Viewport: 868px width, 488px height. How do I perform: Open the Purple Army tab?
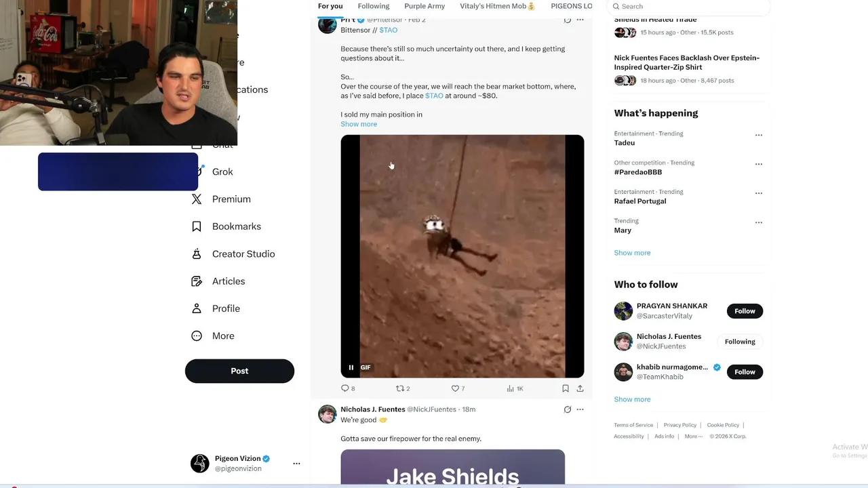pos(425,6)
